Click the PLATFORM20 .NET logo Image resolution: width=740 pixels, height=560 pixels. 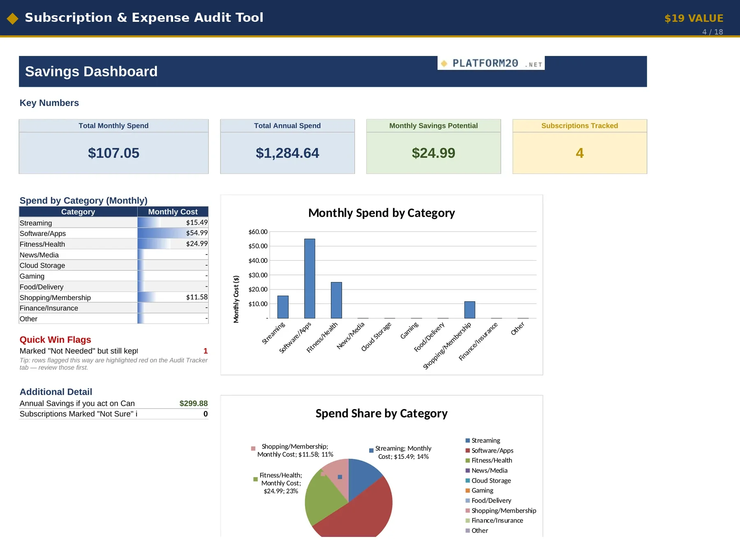coord(491,63)
